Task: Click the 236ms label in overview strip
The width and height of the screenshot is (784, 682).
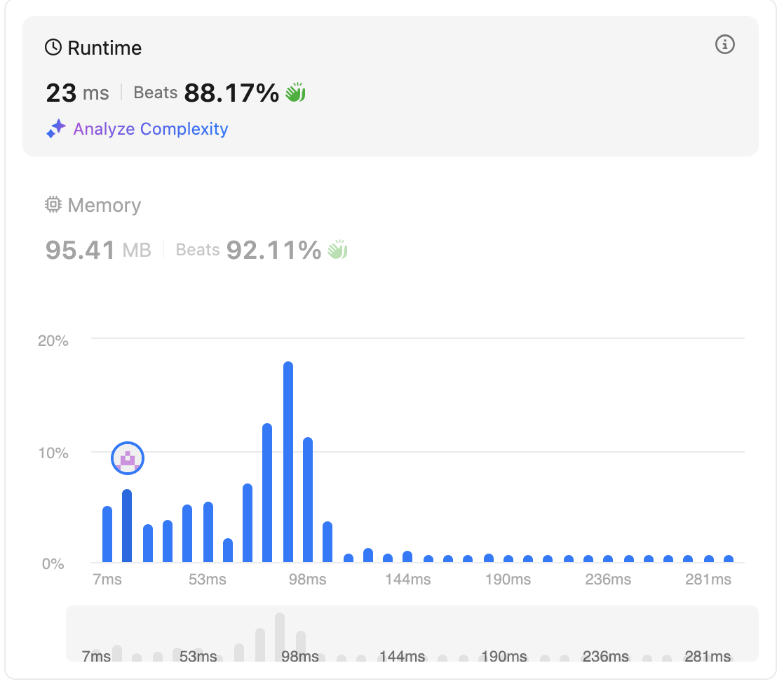Action: point(605,656)
